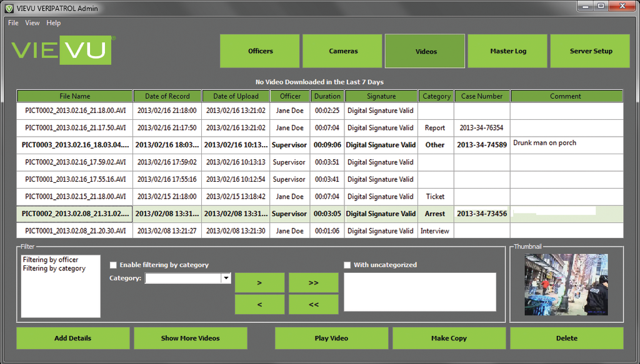
Task: Switch to the Officers tab
Action: click(259, 51)
